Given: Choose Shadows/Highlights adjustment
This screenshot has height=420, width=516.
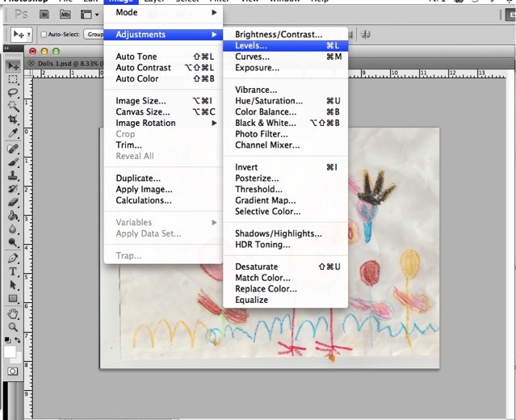Looking at the screenshot, I should click(285, 233).
